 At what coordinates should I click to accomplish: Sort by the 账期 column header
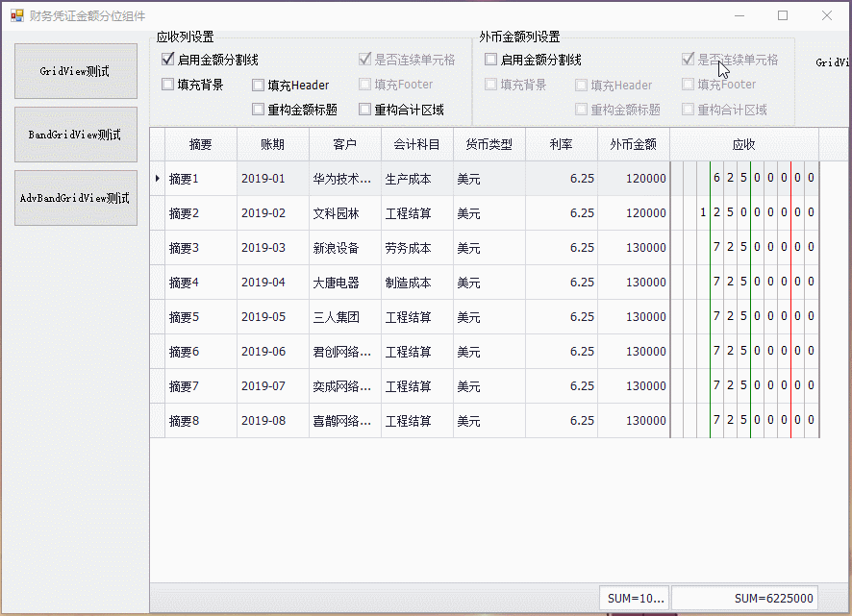click(273, 144)
